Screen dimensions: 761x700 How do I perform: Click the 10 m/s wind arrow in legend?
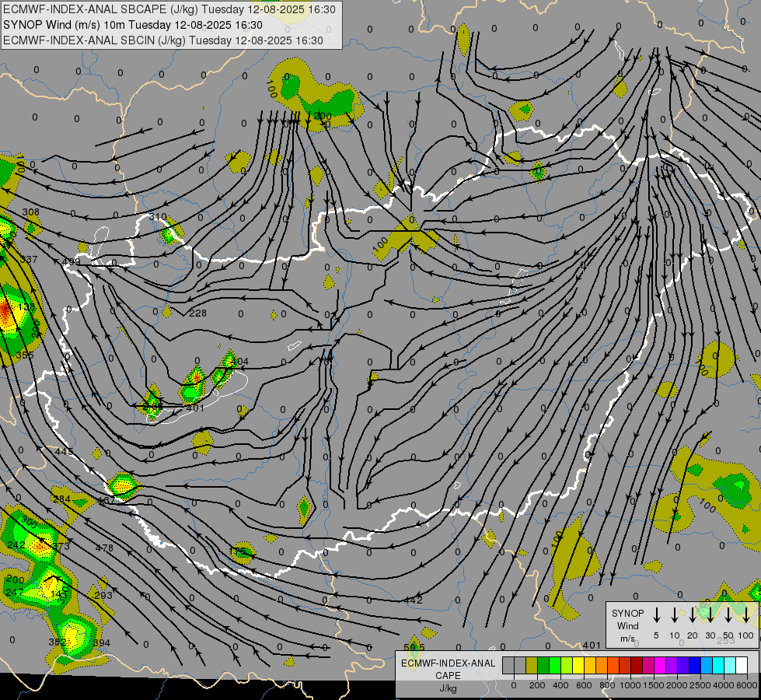point(674,615)
